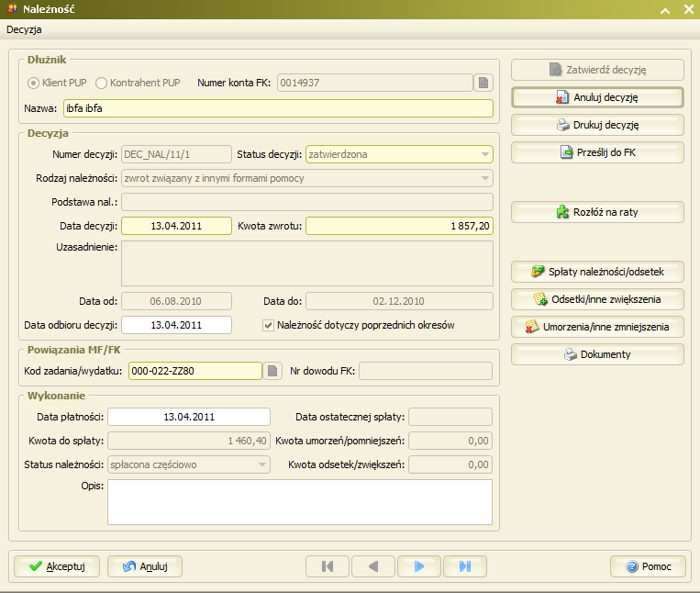The width and height of the screenshot is (700, 593).
Task: Click the Data od field
Action: [x=176, y=301]
